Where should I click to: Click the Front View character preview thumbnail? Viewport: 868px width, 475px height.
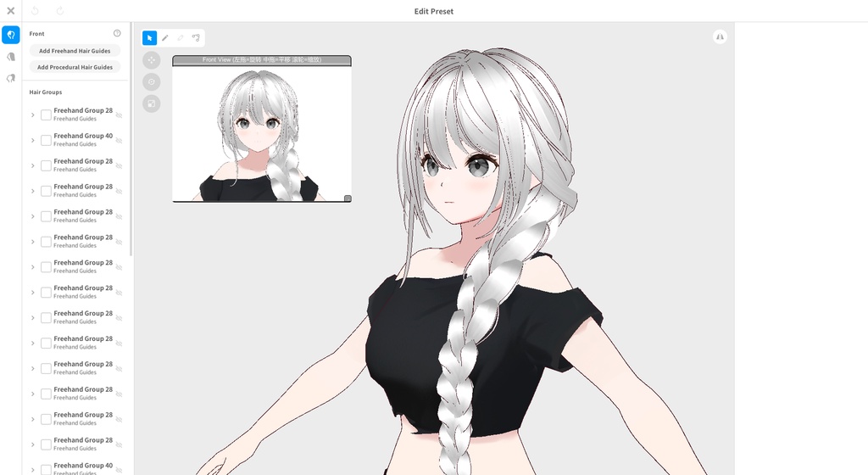click(262, 133)
